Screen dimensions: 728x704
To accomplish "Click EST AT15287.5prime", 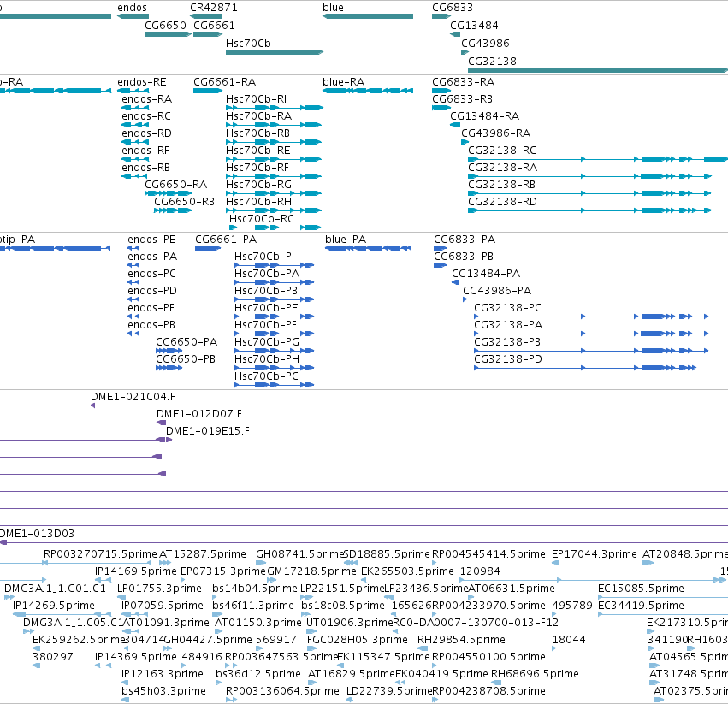I will pos(203,554).
